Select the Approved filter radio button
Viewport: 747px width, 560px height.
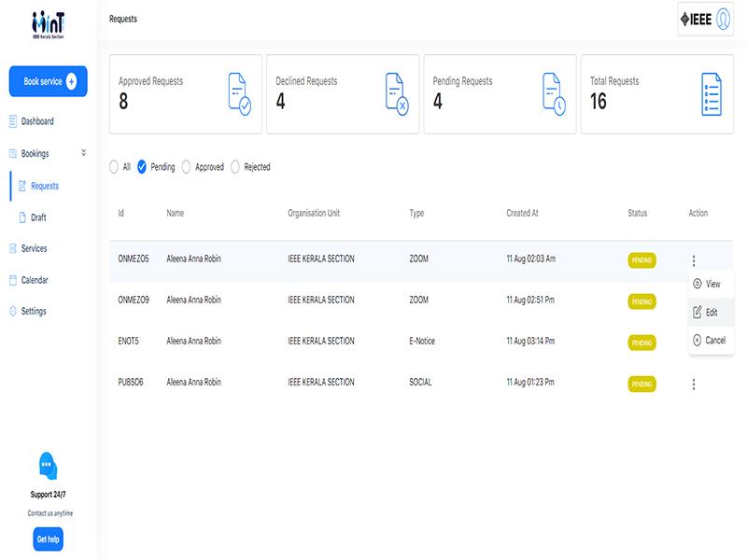click(x=187, y=167)
